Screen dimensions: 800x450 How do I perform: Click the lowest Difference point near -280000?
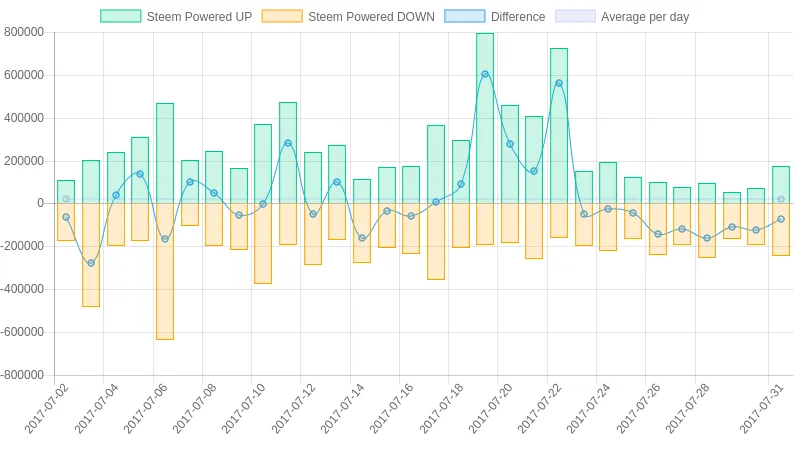click(91, 263)
